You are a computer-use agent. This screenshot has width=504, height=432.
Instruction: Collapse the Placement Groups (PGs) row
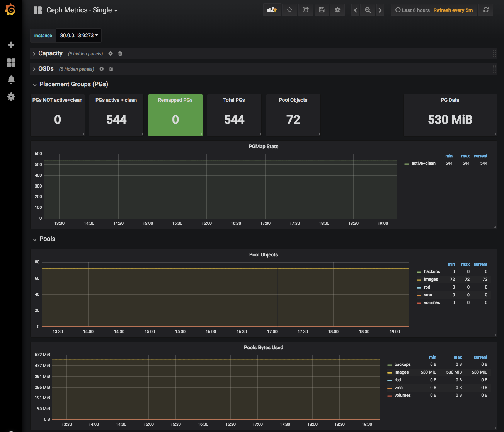[73, 84]
